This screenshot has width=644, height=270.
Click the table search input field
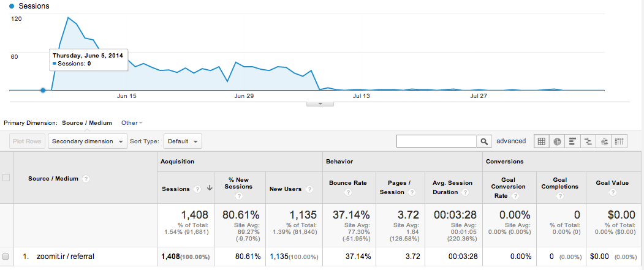(x=436, y=141)
